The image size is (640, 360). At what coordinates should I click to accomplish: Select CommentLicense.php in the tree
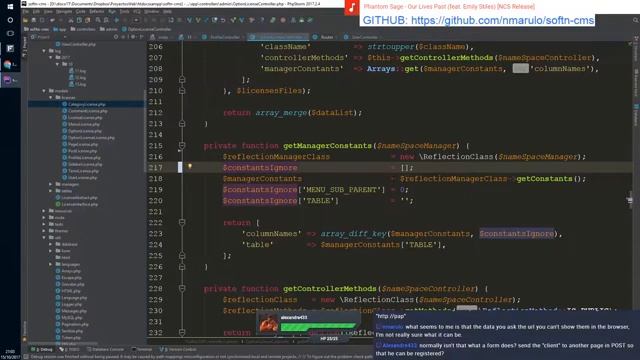pos(88,111)
